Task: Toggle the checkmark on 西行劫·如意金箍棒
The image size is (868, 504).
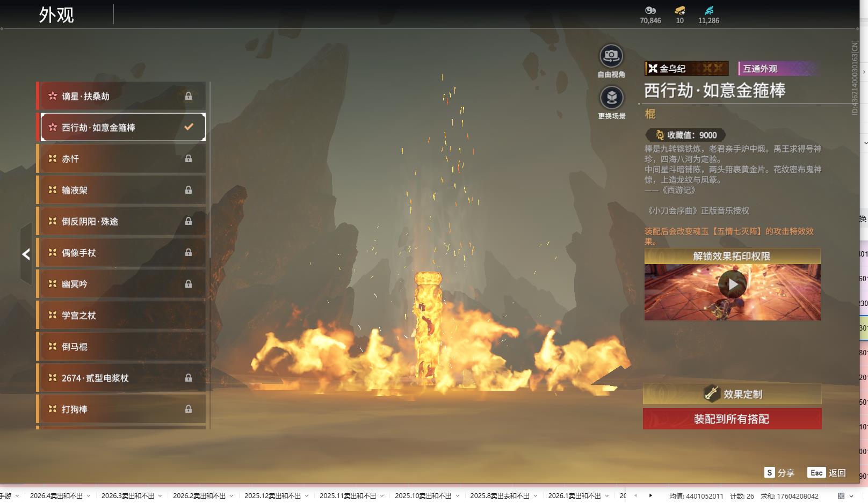Action: 189,127
